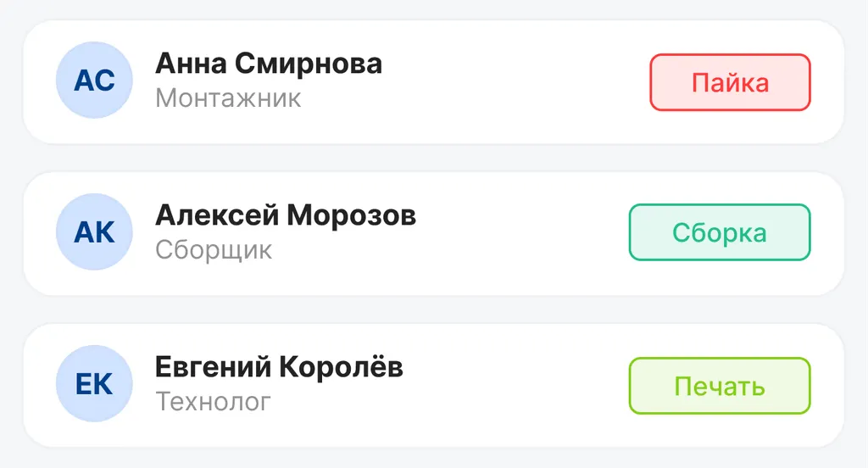Tap the avatar beside Сборщик
Image resolution: width=868 pixels, height=468 pixels.
point(94,232)
